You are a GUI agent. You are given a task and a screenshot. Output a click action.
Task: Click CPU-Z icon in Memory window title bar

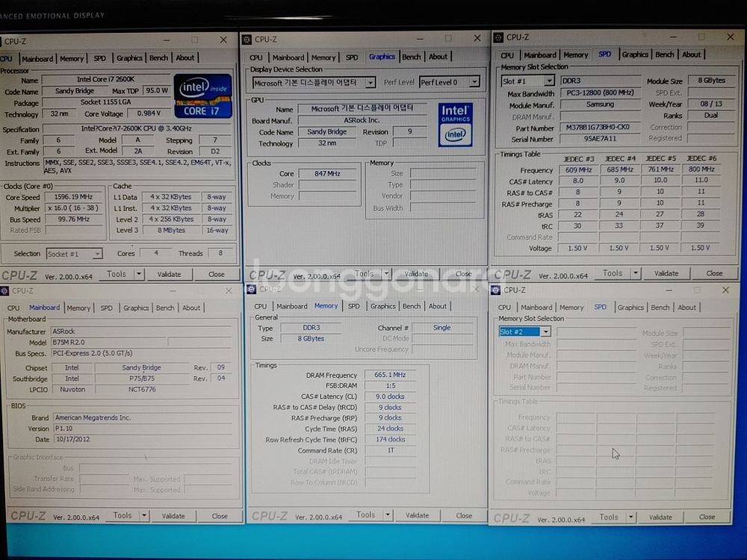253,289
